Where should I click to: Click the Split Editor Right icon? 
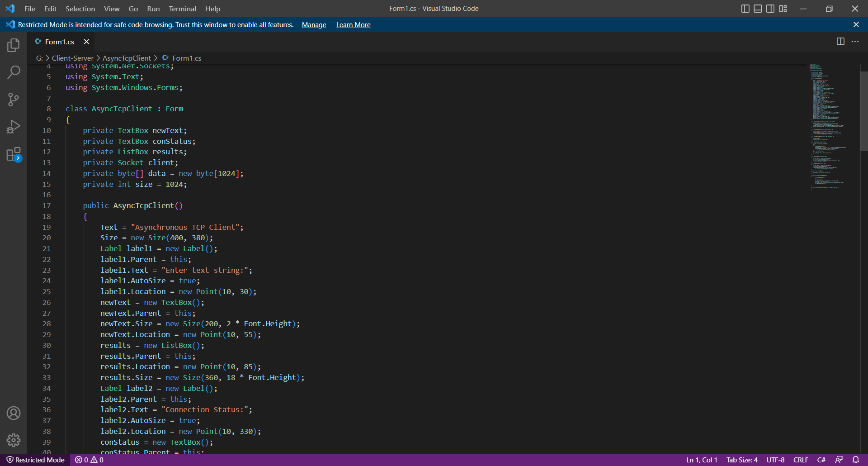(x=840, y=42)
